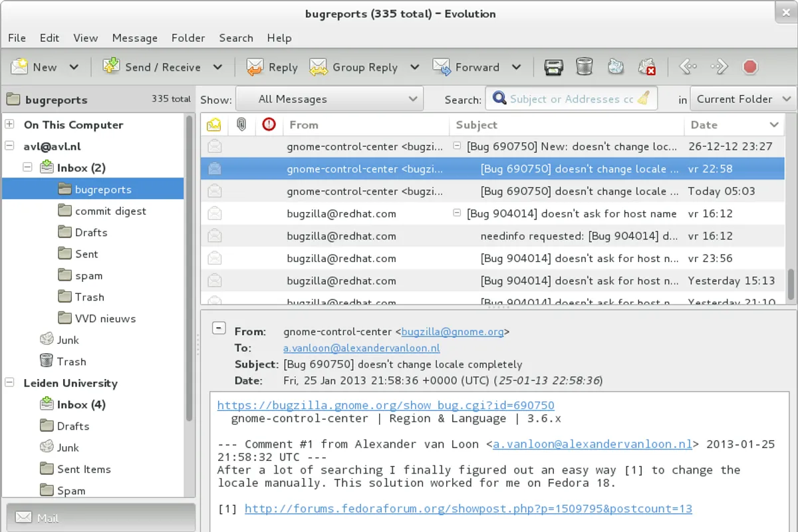
Task: Open the Show 'All Messages' filter dropdown
Action: [x=329, y=99]
